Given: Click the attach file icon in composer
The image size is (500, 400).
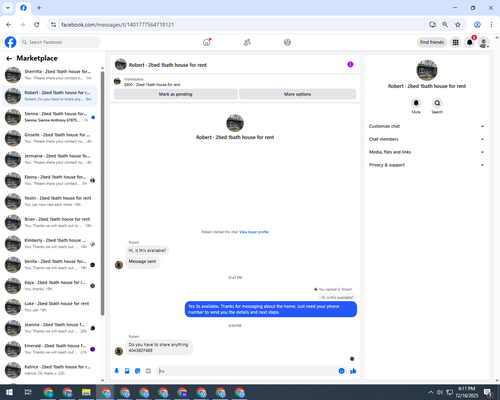Looking at the screenshot, I should click(127, 371).
